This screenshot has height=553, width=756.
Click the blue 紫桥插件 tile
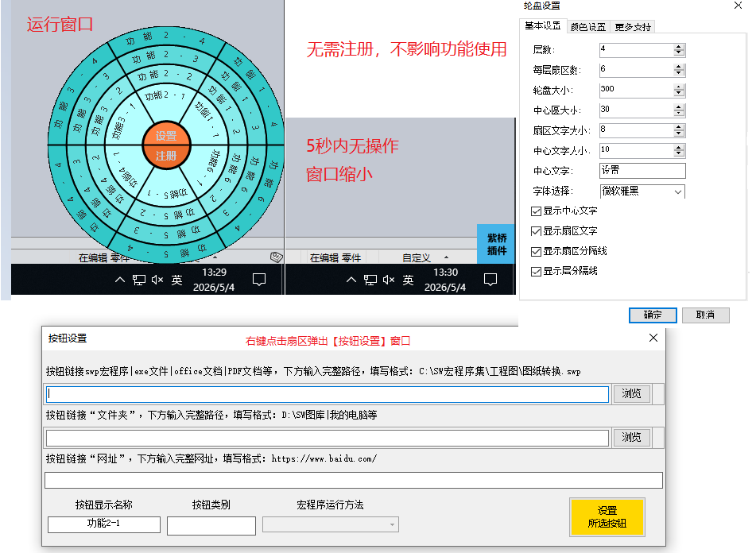pos(497,244)
